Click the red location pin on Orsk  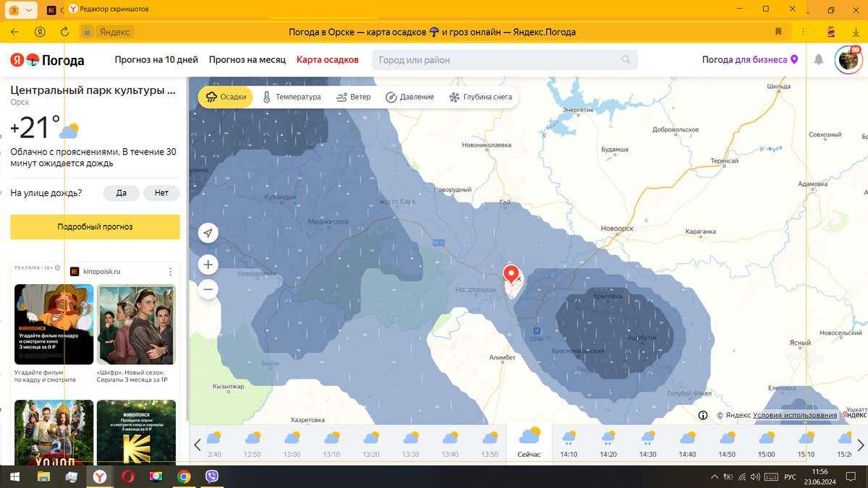coord(511,275)
